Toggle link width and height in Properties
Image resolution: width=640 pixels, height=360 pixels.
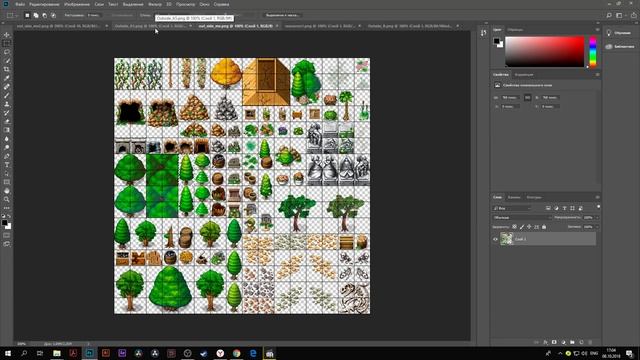tap(527, 98)
